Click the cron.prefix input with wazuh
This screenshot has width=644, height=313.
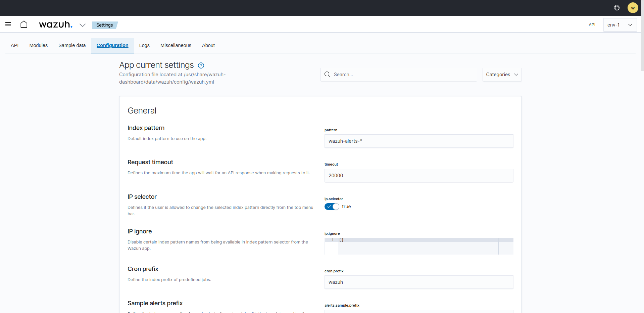(419, 282)
